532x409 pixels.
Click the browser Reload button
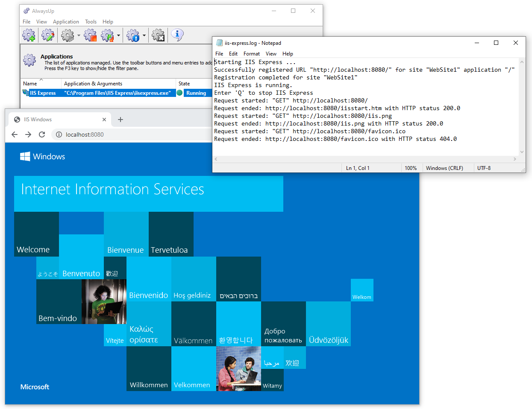coord(42,134)
